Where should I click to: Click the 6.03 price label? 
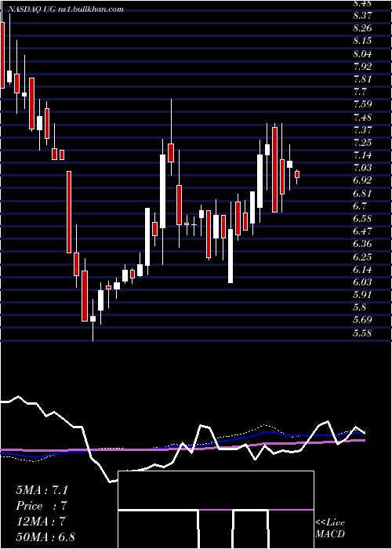click(x=363, y=282)
